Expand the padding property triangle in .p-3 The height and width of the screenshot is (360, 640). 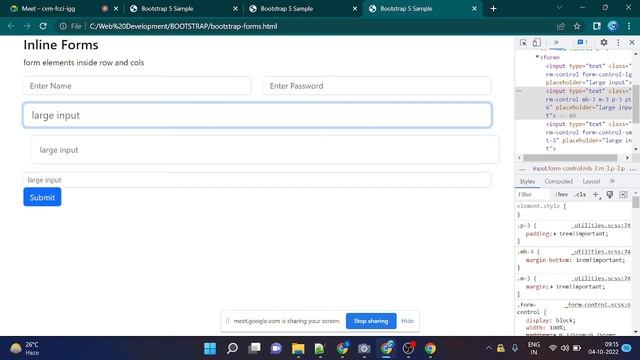555,234
